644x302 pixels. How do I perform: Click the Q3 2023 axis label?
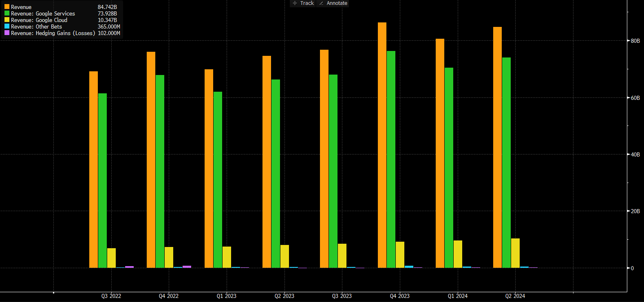click(x=342, y=296)
